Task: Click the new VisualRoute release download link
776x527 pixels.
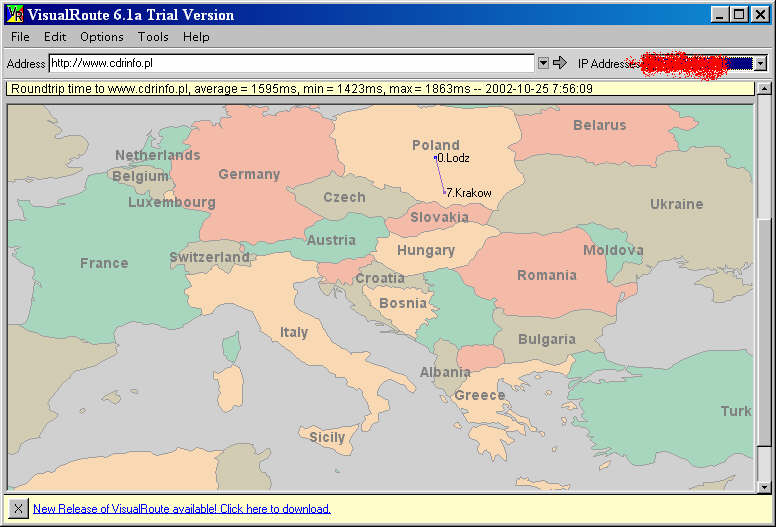Action: pos(182,509)
